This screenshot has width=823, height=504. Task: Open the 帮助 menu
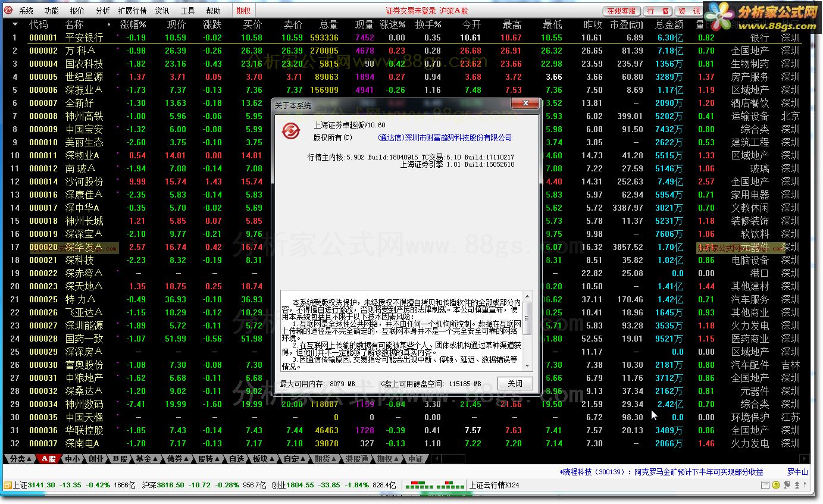pyautogui.click(x=213, y=11)
